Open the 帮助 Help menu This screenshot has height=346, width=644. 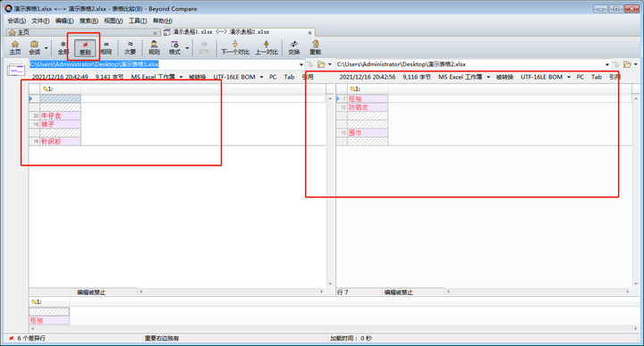click(x=162, y=21)
